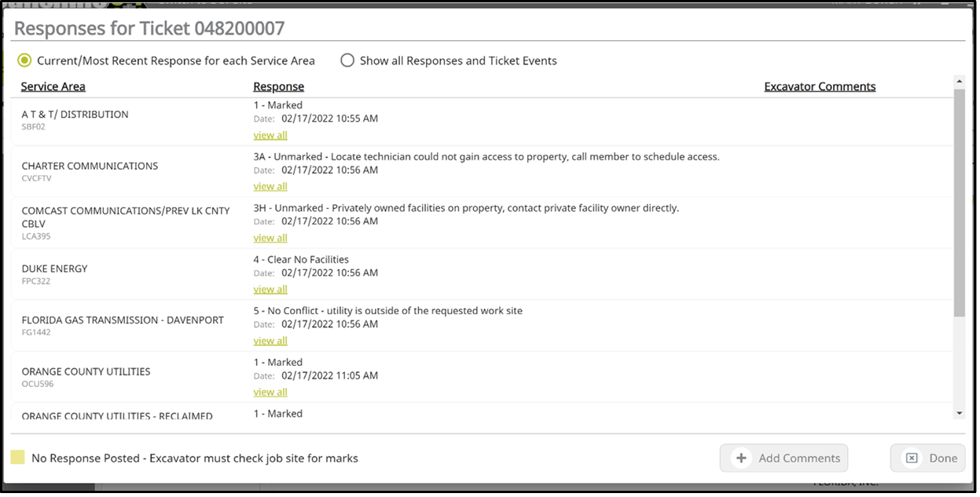Click the vertical scrollbar thumb
The height and width of the screenshot is (497, 980).
pos(959,203)
